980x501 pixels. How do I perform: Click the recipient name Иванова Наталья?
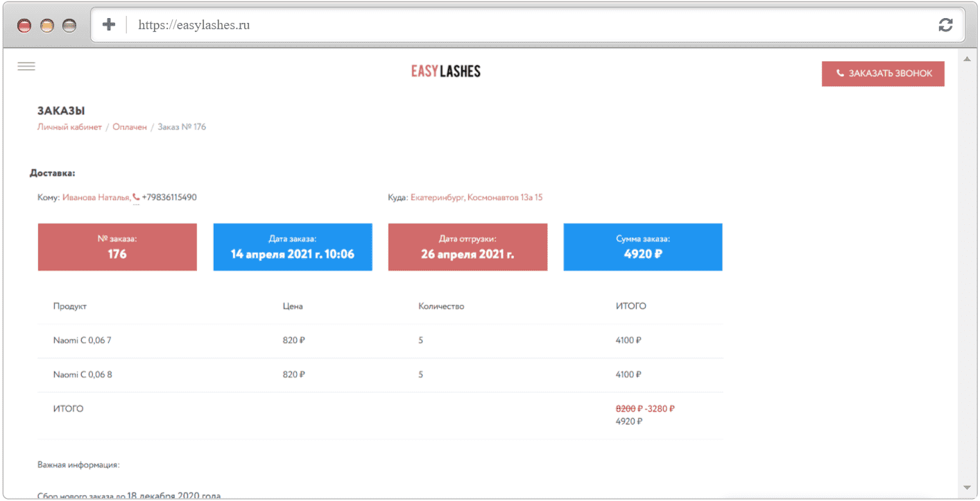[96, 197]
